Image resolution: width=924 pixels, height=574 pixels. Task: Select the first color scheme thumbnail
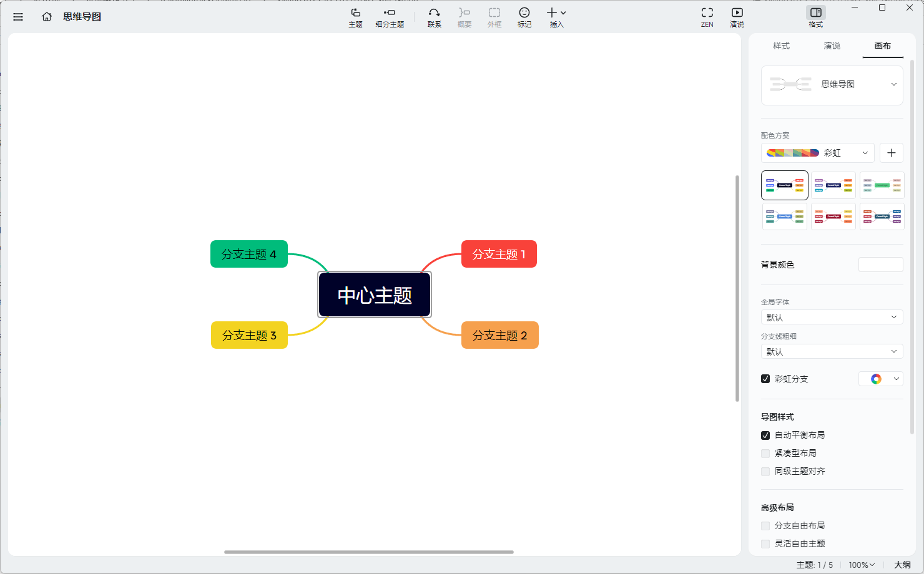point(784,185)
